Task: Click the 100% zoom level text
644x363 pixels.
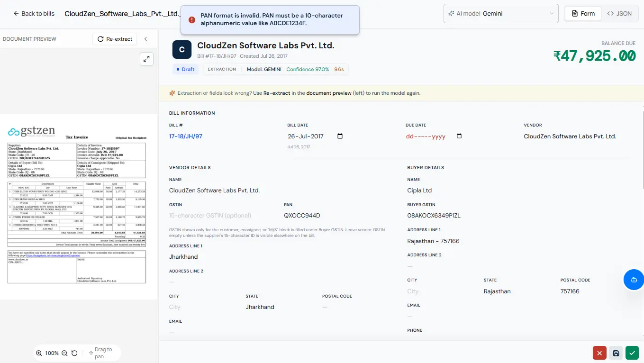Action: pos(52,353)
